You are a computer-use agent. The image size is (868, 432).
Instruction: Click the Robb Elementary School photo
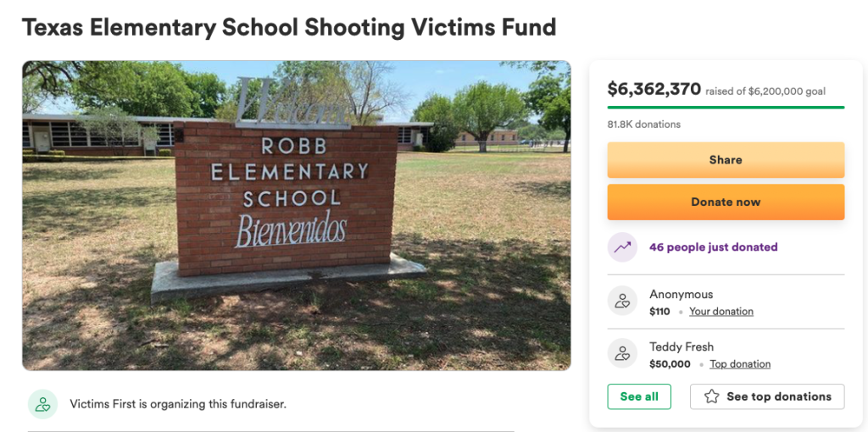(x=296, y=215)
